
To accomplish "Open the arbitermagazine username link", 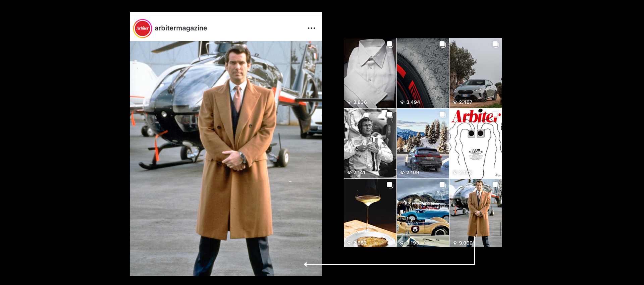I will point(180,28).
